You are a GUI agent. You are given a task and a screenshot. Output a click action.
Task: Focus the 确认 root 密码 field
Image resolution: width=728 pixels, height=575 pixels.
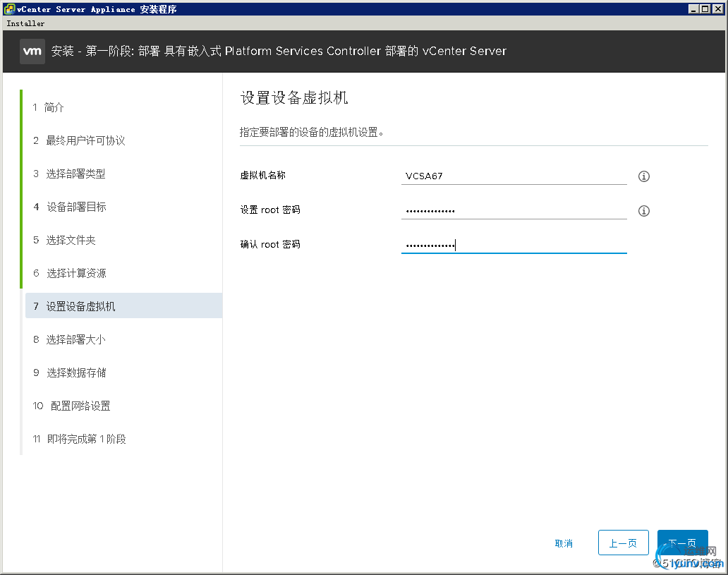point(514,246)
